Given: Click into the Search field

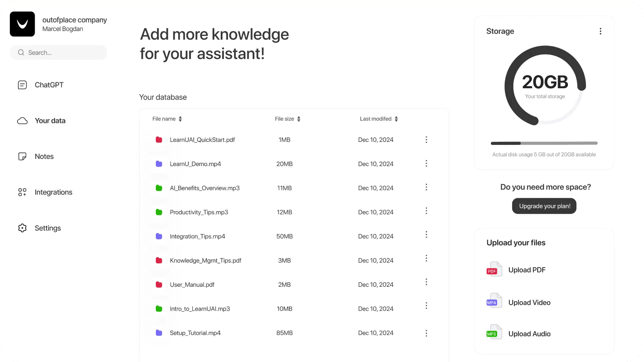Looking at the screenshot, I should click(59, 52).
